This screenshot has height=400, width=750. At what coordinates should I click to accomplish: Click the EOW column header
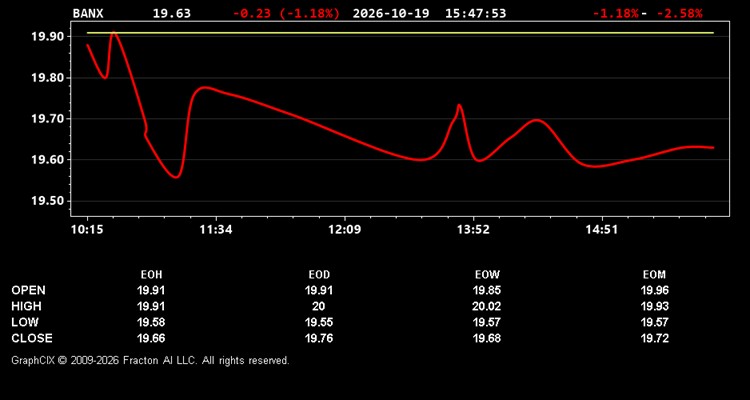coord(487,275)
